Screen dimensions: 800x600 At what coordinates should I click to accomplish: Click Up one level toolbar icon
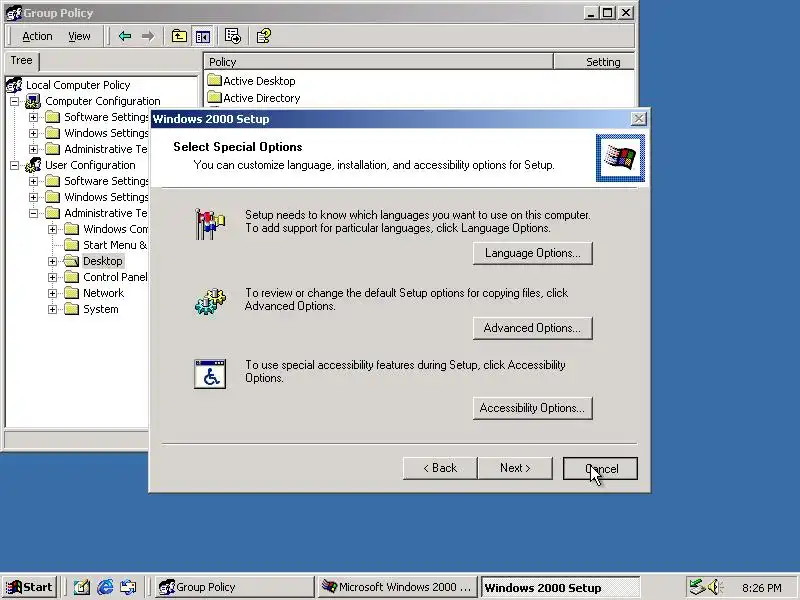(x=179, y=36)
